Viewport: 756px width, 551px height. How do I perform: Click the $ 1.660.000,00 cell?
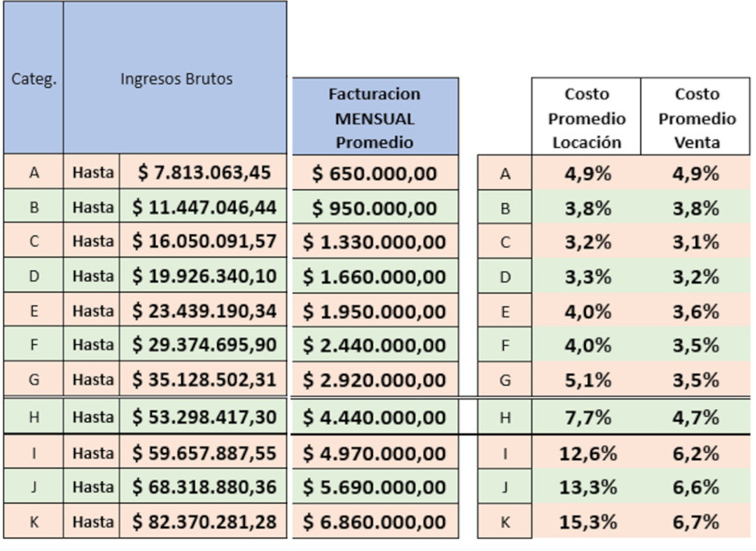pos(375,277)
